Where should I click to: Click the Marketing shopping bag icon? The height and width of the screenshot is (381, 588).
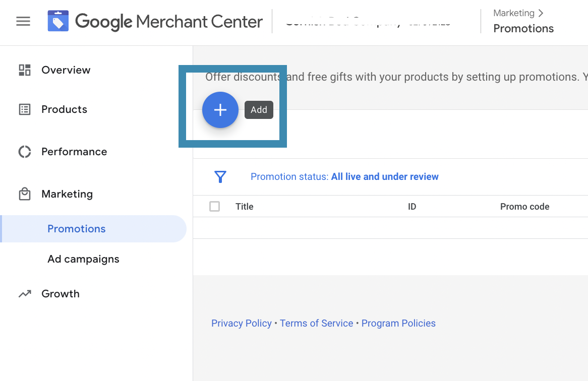[x=25, y=194]
